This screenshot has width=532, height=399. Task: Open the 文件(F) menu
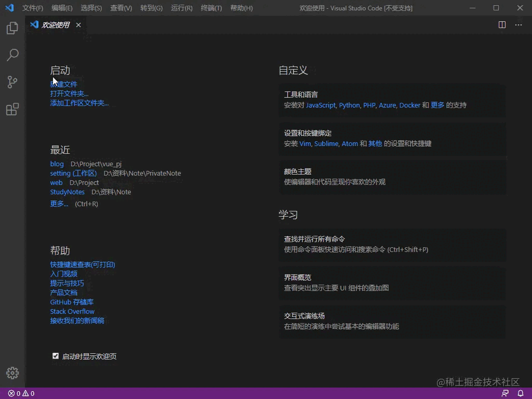pos(32,8)
